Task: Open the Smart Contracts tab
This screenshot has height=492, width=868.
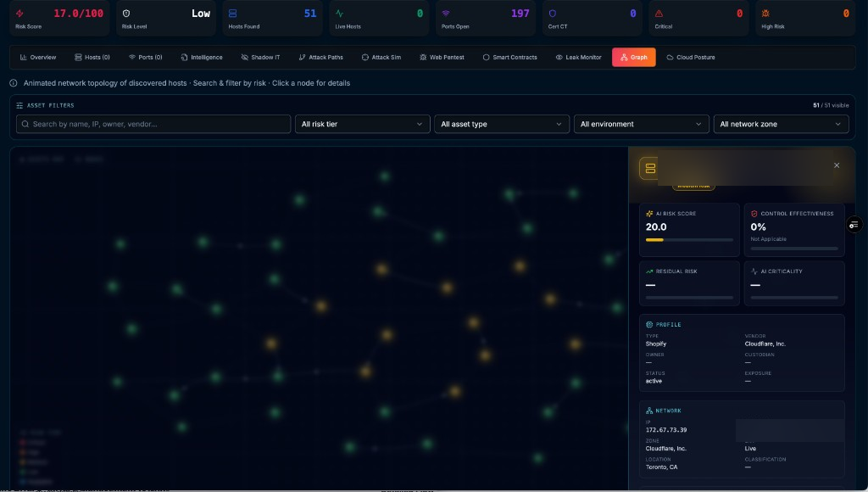Action: pos(509,57)
